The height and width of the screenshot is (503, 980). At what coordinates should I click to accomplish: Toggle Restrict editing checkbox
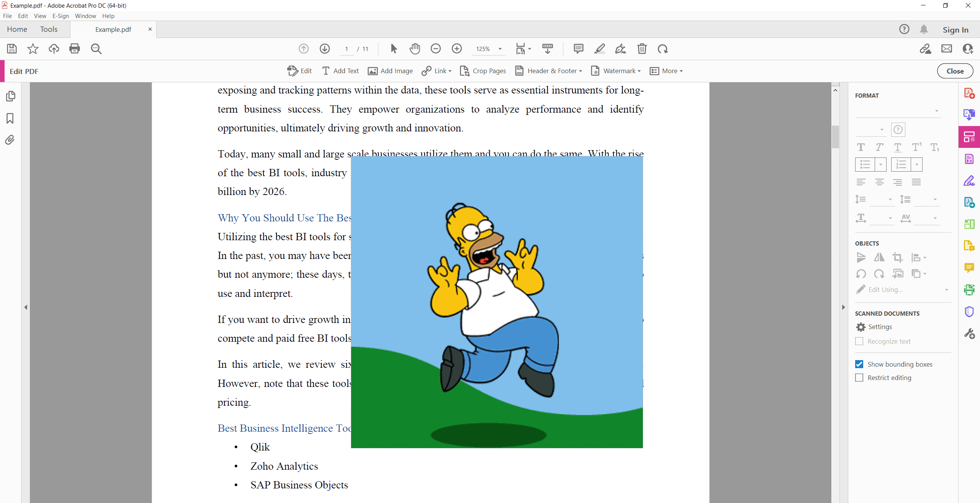pyautogui.click(x=859, y=377)
